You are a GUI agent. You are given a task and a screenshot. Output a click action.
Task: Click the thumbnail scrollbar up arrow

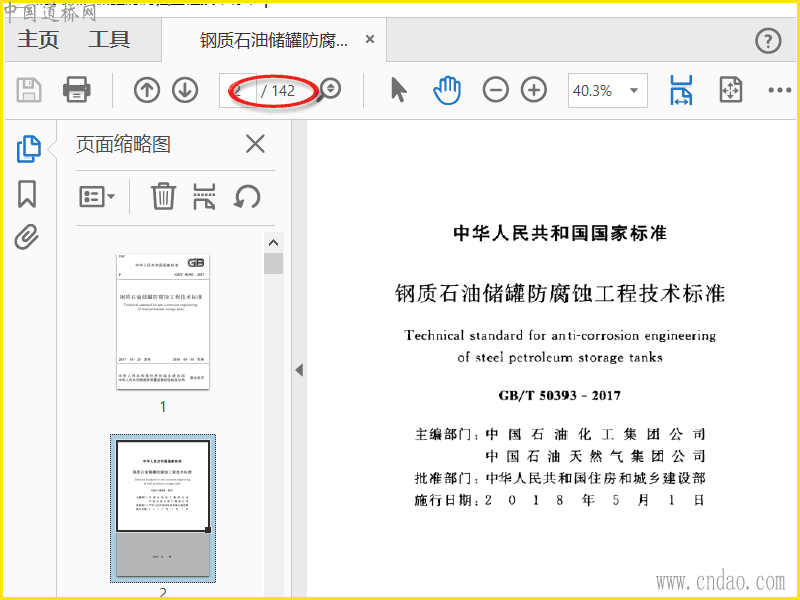point(273,243)
